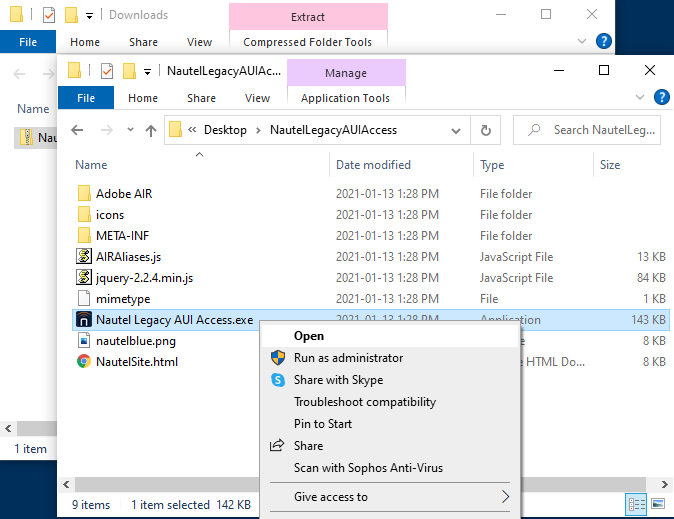
Task: Sort by the Name column header
Action: coord(200,165)
